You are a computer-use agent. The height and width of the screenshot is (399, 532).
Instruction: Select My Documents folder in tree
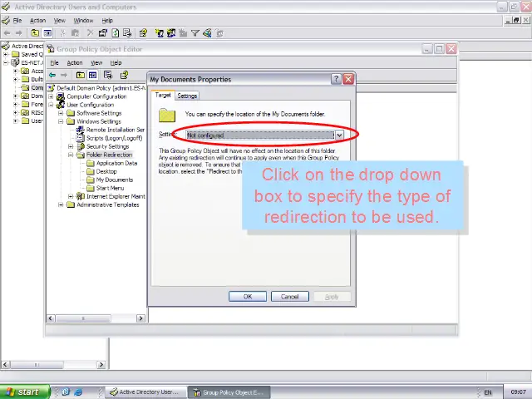tap(115, 180)
